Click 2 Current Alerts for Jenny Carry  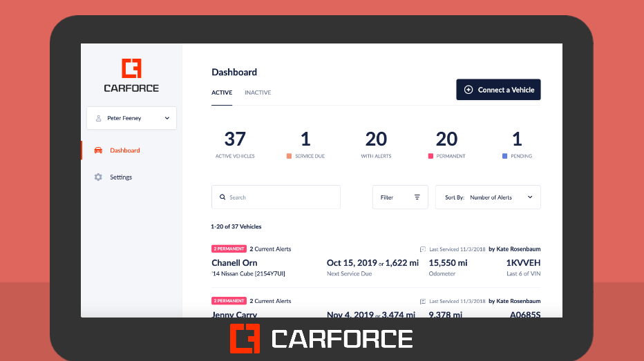coord(270,301)
